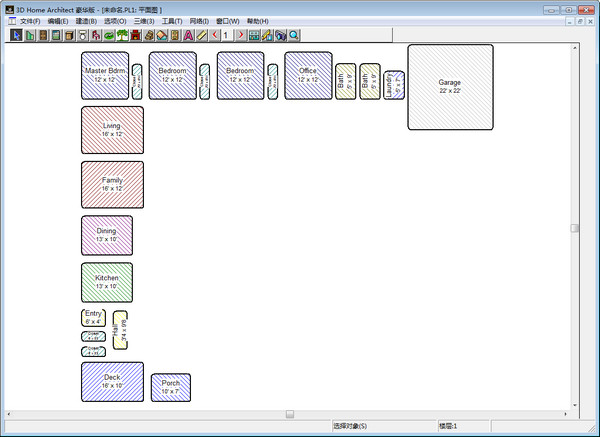Go up one floor with right arrow
600x437 pixels.
(x=240, y=35)
